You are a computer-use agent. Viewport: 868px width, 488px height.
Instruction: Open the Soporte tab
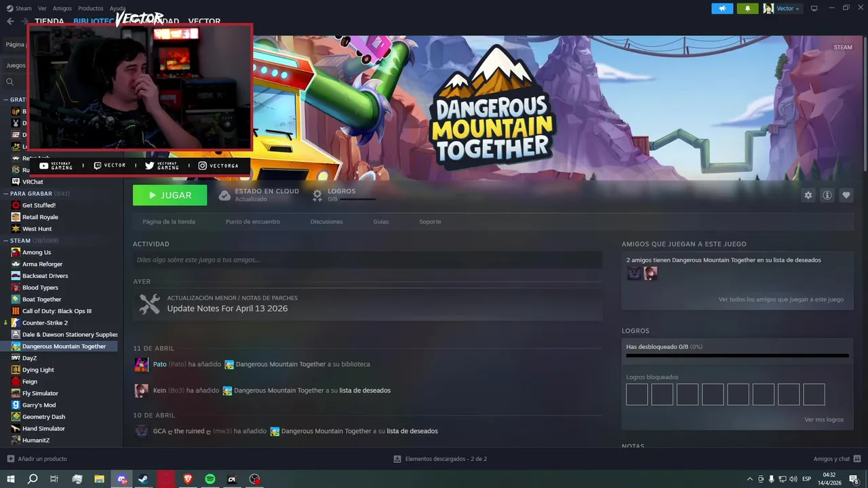pos(430,222)
